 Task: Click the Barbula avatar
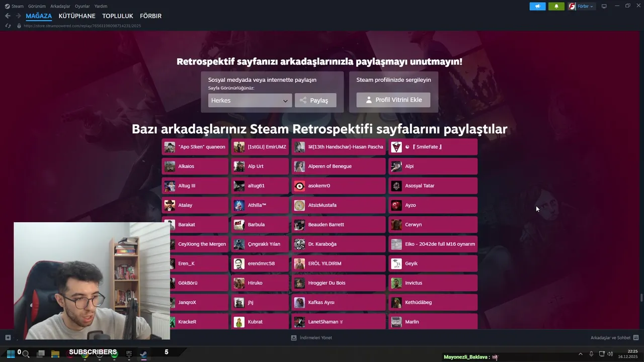tap(239, 225)
